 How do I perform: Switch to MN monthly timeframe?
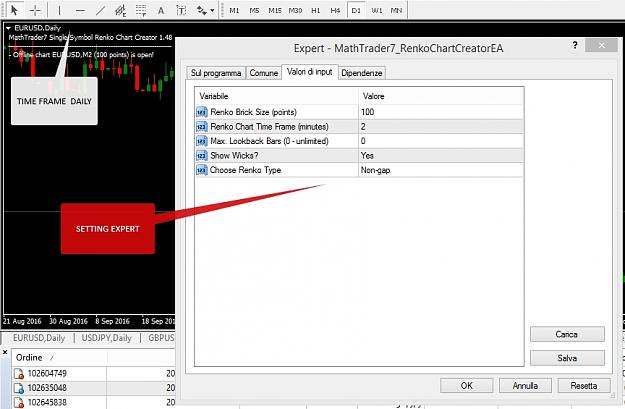click(x=396, y=10)
